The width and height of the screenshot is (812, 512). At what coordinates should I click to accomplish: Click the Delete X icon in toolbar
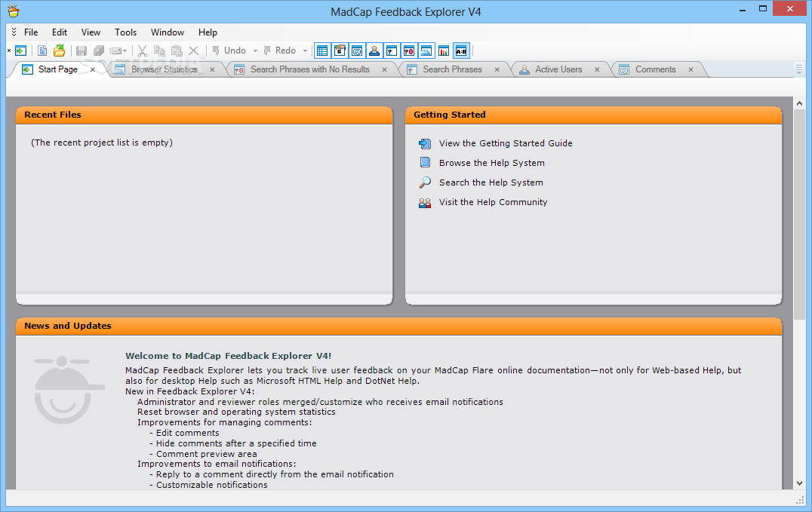pyautogui.click(x=194, y=51)
